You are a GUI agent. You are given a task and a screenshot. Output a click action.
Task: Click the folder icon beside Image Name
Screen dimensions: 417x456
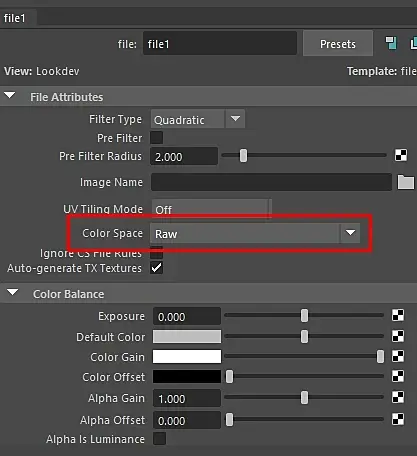click(406, 182)
